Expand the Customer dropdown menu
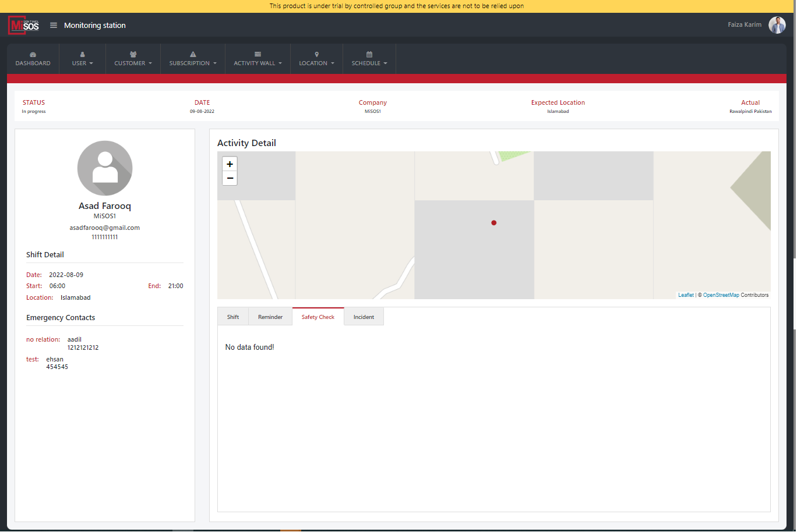 tap(133, 59)
